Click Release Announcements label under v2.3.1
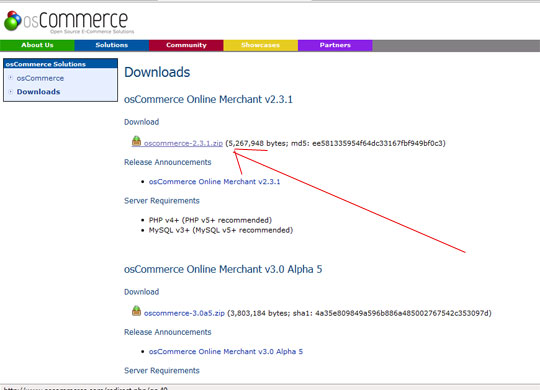Image resolution: width=540 pixels, height=390 pixels. pos(168,162)
